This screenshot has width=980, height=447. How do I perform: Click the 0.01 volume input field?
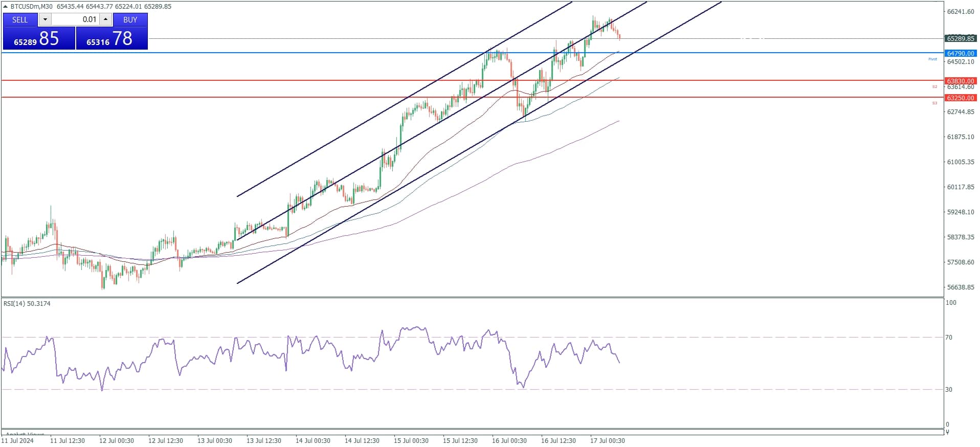click(75, 19)
